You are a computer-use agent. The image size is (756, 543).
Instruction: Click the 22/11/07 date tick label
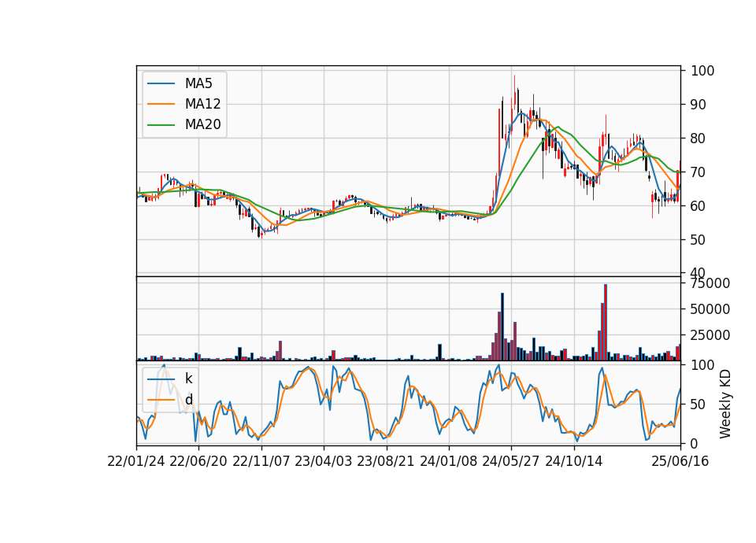[x=261, y=461]
